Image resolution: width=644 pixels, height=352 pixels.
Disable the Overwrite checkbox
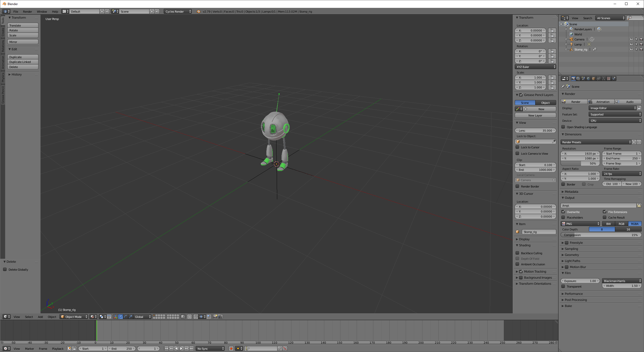point(563,212)
